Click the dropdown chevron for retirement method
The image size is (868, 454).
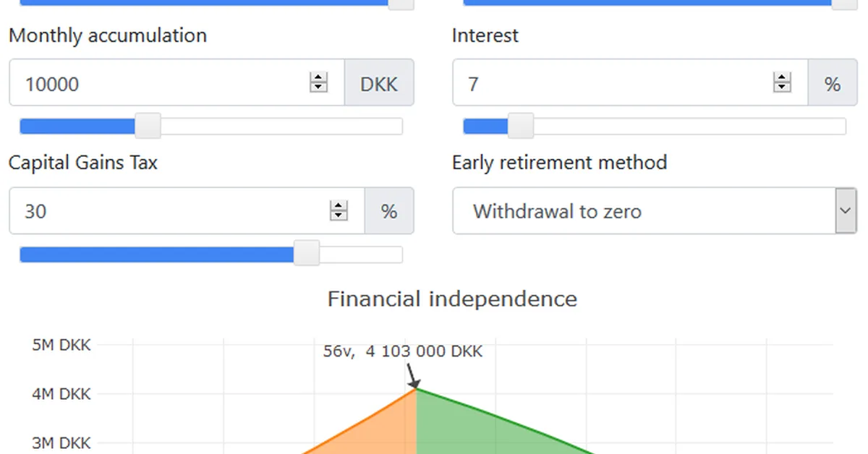pos(845,210)
